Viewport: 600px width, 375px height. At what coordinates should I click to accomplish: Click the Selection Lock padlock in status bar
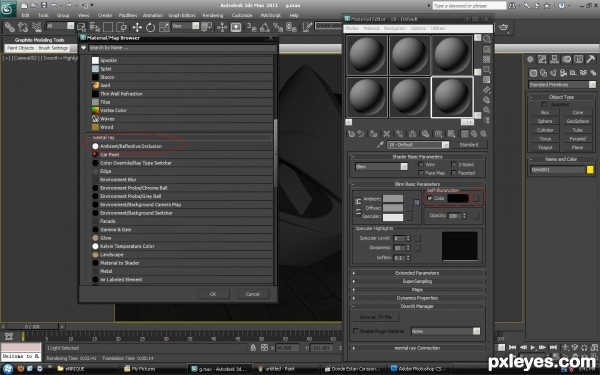click(x=253, y=347)
